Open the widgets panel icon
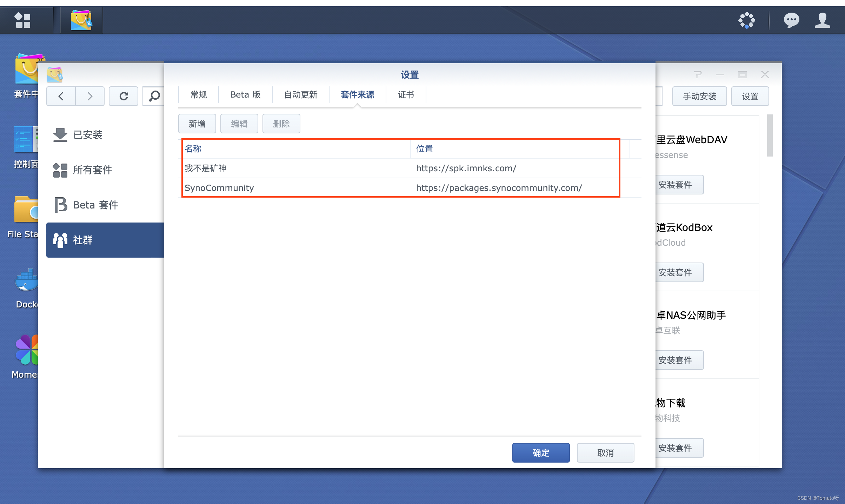 (746, 20)
